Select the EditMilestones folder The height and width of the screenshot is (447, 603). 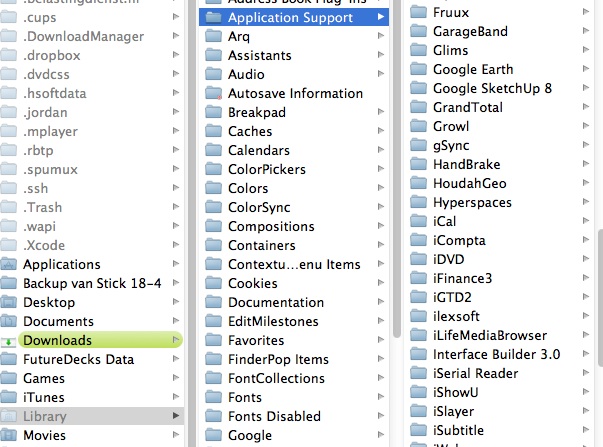point(294,321)
